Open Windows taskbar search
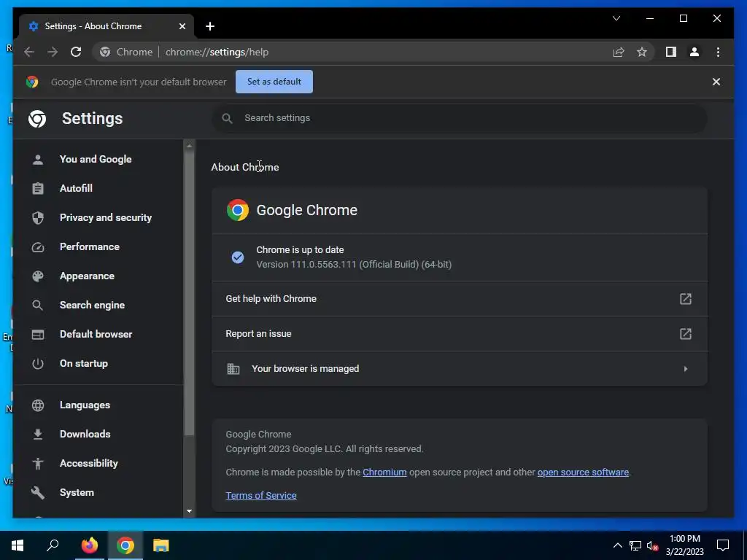The image size is (747, 560). pos(53,545)
